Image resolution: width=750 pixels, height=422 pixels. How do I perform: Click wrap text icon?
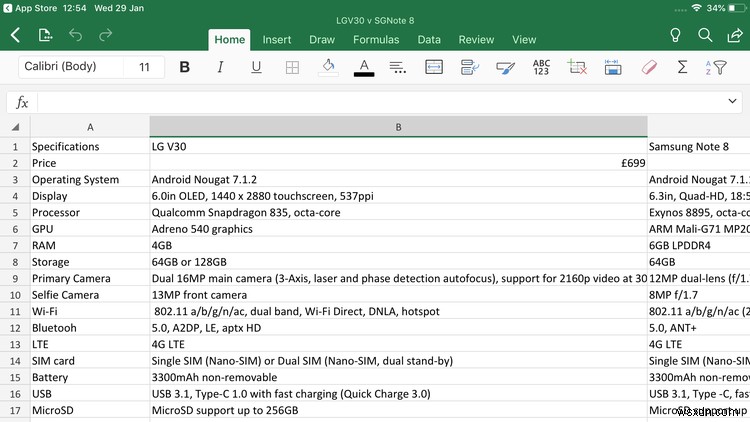tap(470, 67)
